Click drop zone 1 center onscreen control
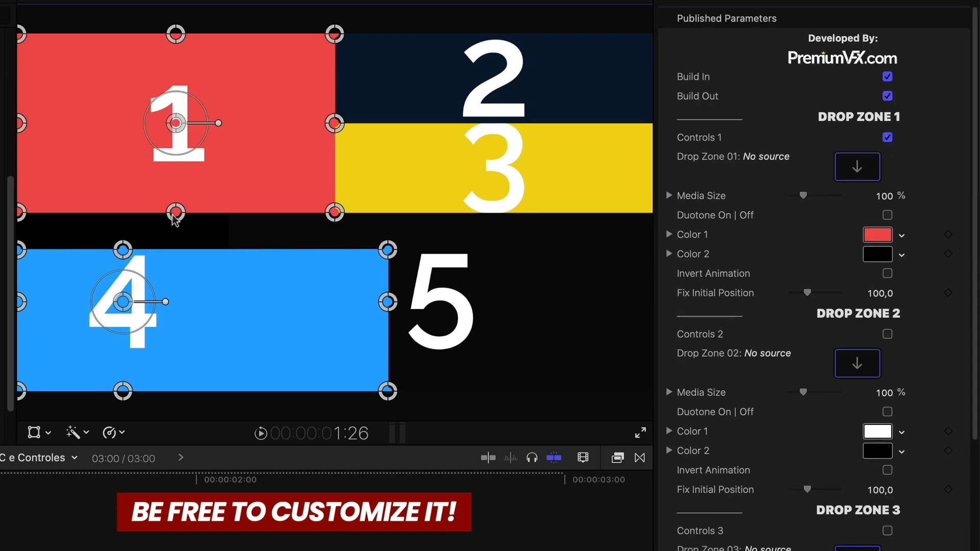The height and width of the screenshot is (551, 980). coord(176,123)
